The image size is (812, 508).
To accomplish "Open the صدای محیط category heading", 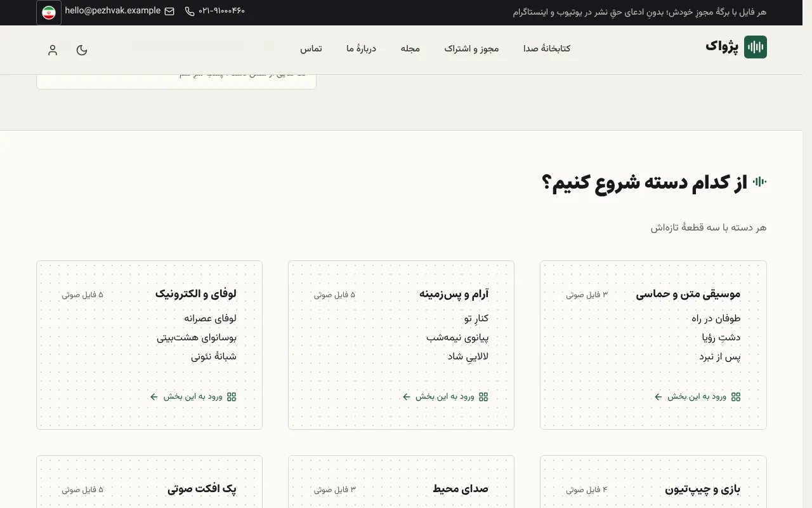I will [x=461, y=489].
